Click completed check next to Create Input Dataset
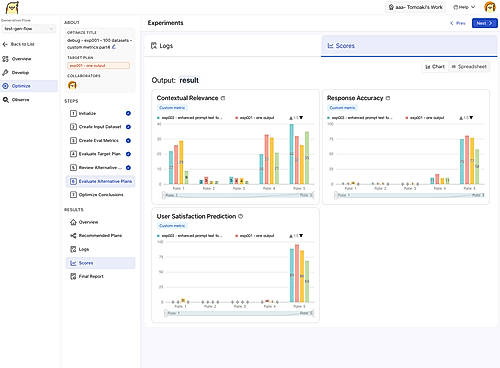 128,127
